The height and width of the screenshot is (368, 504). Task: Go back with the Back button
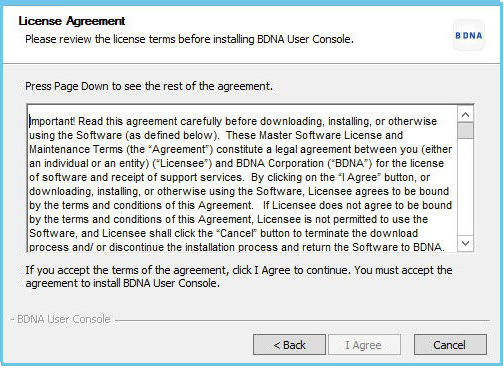289,345
